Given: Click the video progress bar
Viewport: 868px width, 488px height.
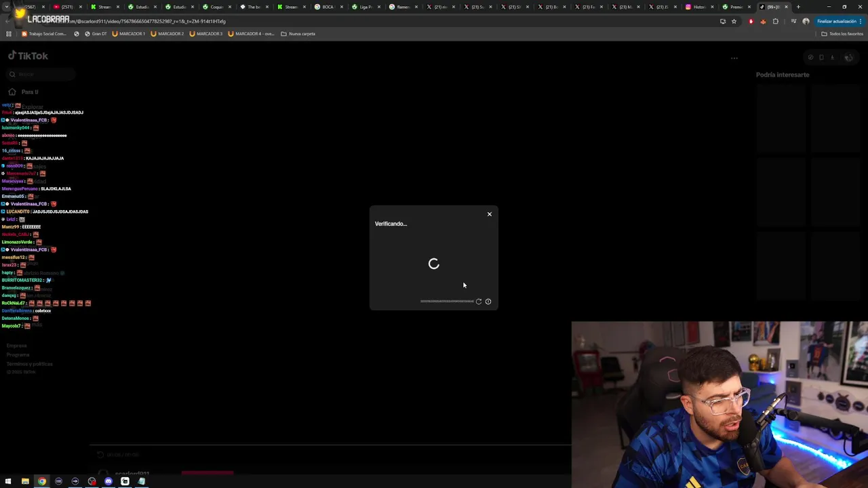Looking at the screenshot, I should (x=330, y=446).
